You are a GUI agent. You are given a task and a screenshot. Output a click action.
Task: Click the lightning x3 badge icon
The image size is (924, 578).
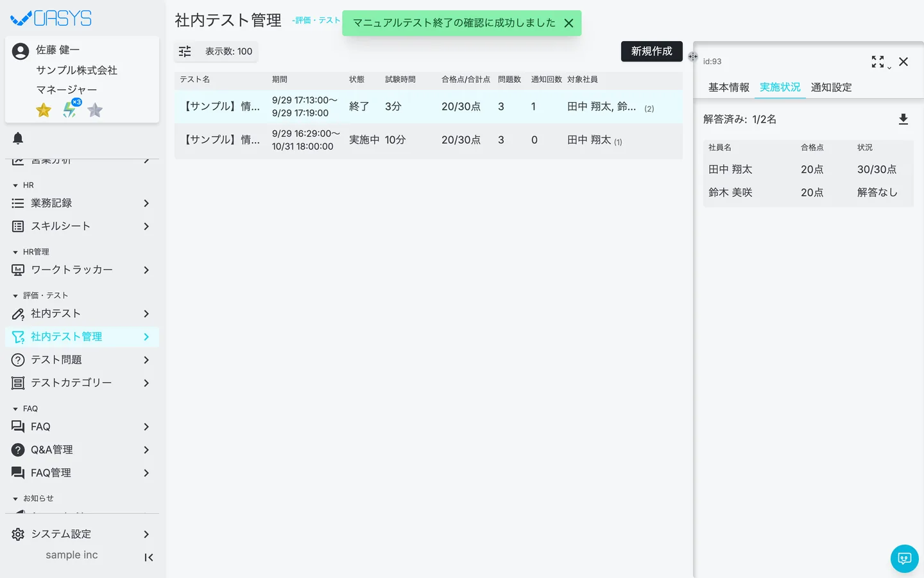pos(71,109)
